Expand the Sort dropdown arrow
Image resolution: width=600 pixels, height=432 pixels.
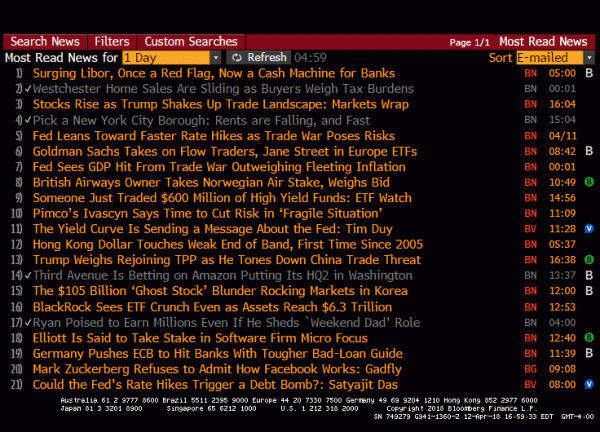pyautogui.click(x=589, y=58)
